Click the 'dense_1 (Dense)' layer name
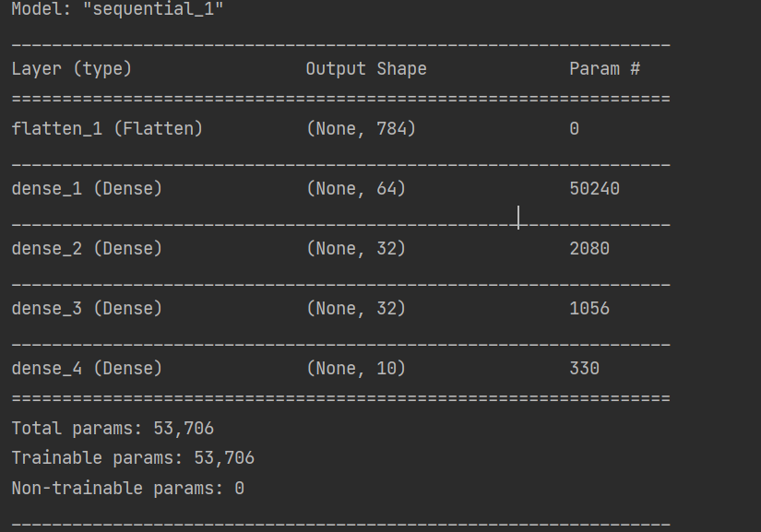This screenshot has width=761, height=532. coord(87,189)
